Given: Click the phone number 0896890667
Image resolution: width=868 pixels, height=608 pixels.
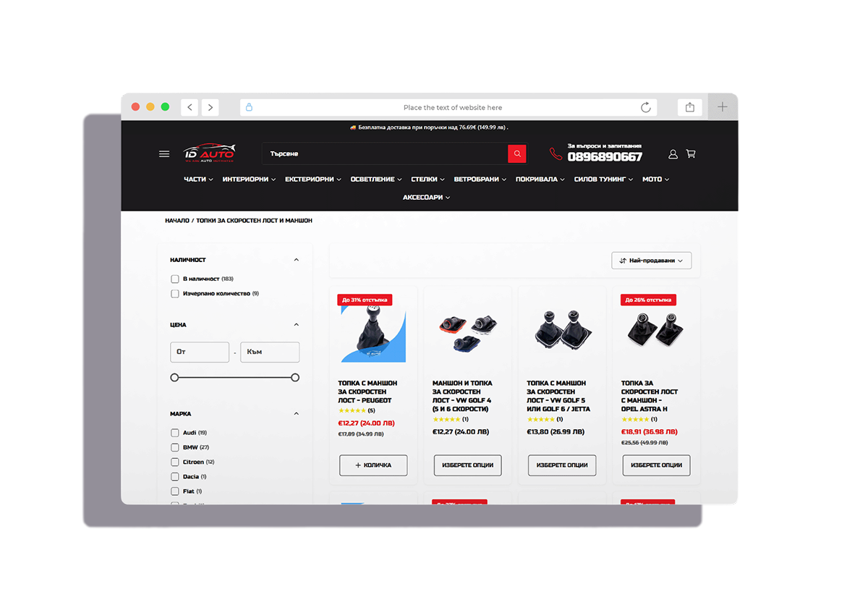Looking at the screenshot, I should [605, 157].
